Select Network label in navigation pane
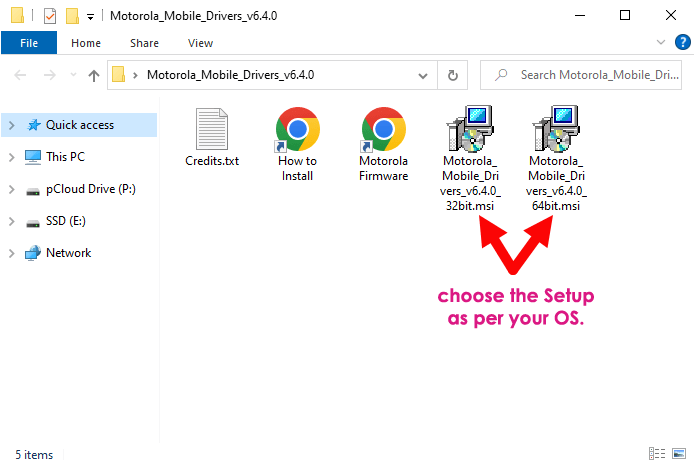This screenshot has width=695, height=467. (x=68, y=253)
